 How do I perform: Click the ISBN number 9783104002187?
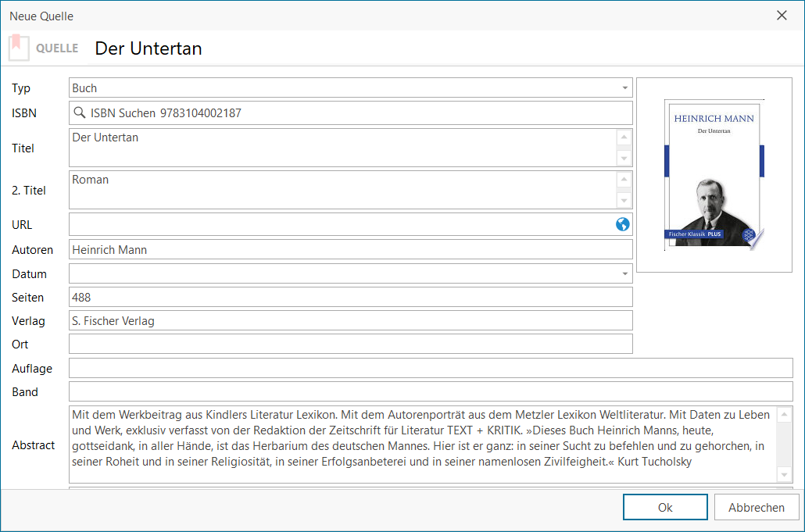(x=201, y=112)
